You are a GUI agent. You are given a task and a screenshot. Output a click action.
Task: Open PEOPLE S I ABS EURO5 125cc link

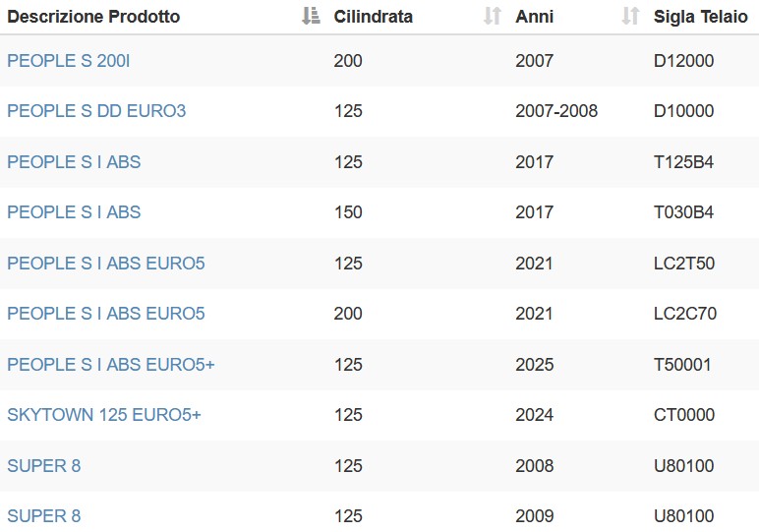tap(106, 264)
